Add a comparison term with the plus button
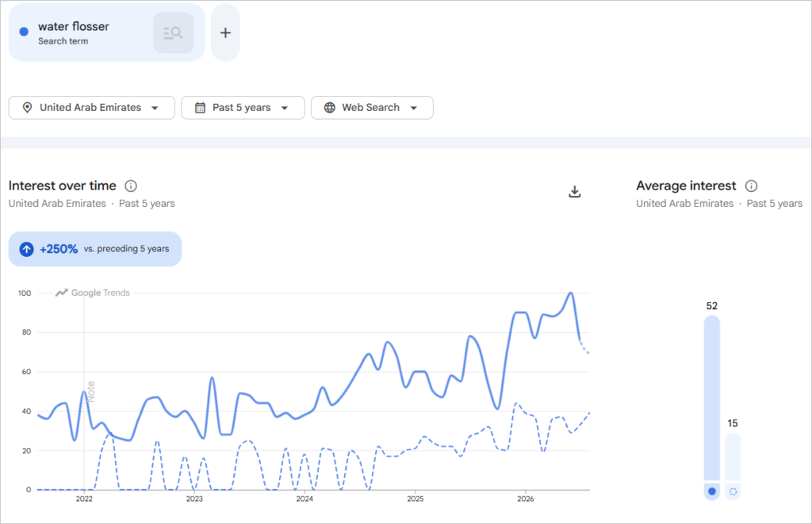Screen dimensions: 812x524 click(225, 33)
